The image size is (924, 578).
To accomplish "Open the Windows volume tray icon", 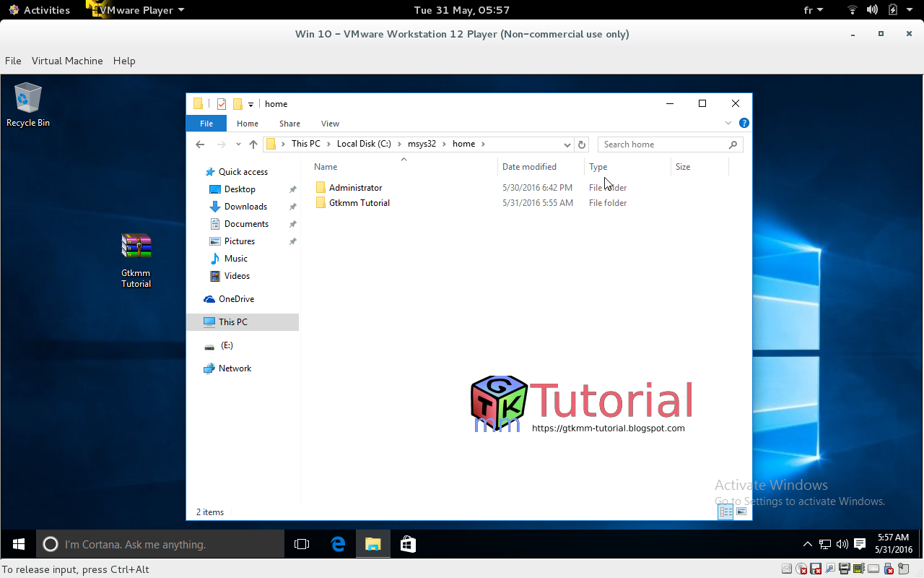I will tap(842, 544).
